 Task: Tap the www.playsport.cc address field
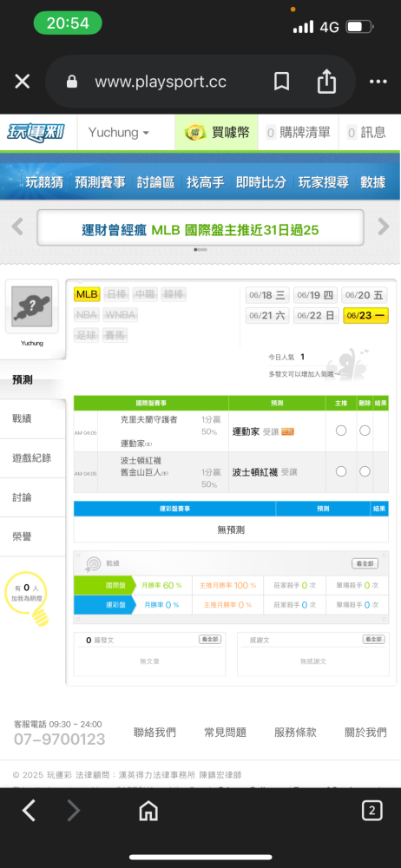click(x=161, y=82)
